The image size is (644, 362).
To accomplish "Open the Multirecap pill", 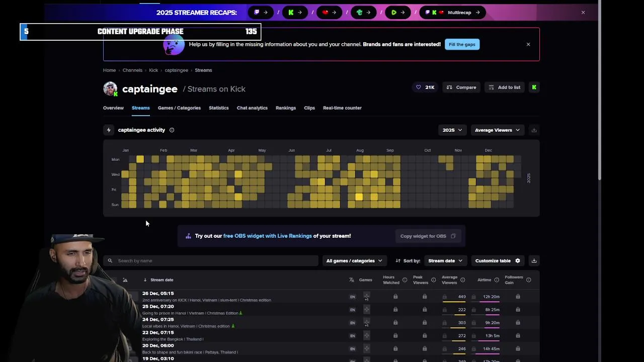I will [452, 13].
